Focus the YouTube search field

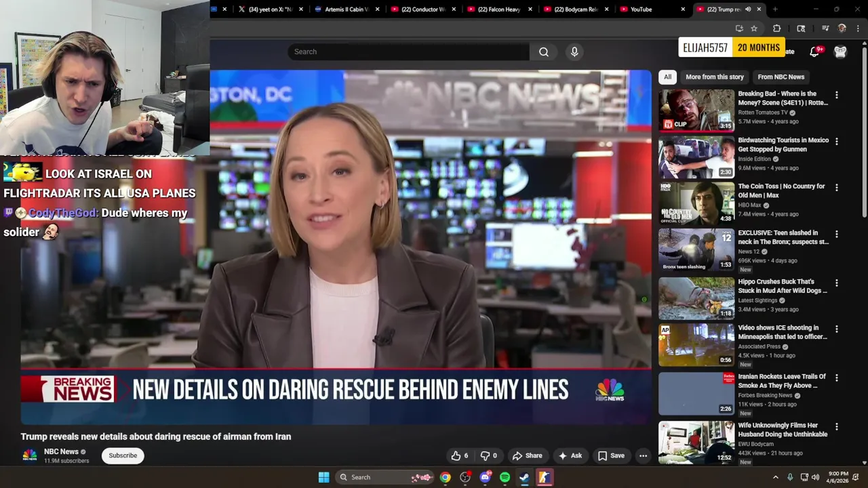(x=408, y=52)
